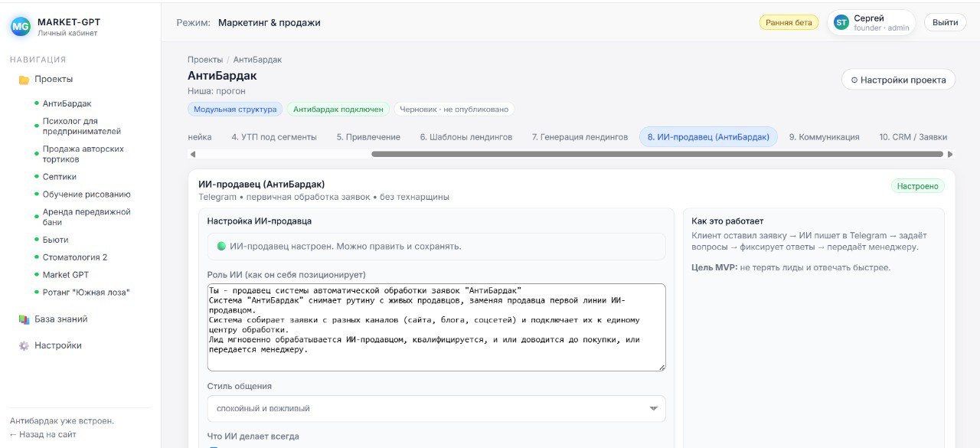The image size is (980, 448).
Task: Click the green indicator in the настроен banner
Action: coord(222,246)
